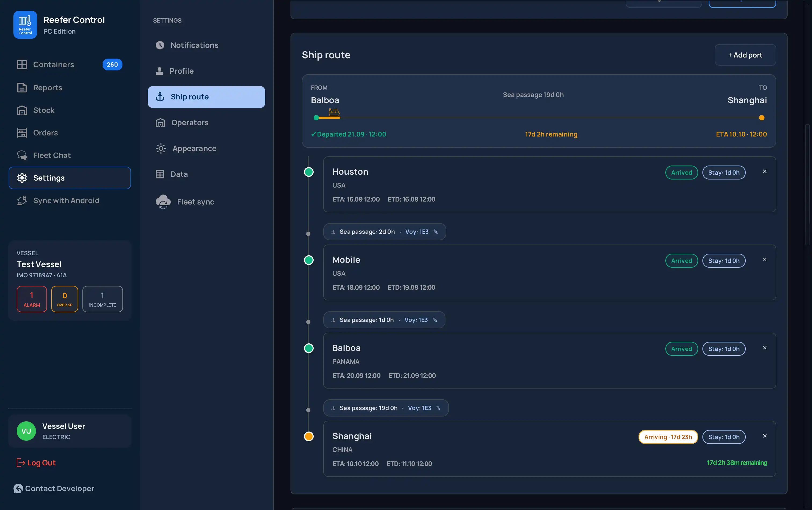This screenshot has width=812, height=510.
Task: Click the Shanghai orange timeline marker
Action: click(x=309, y=436)
